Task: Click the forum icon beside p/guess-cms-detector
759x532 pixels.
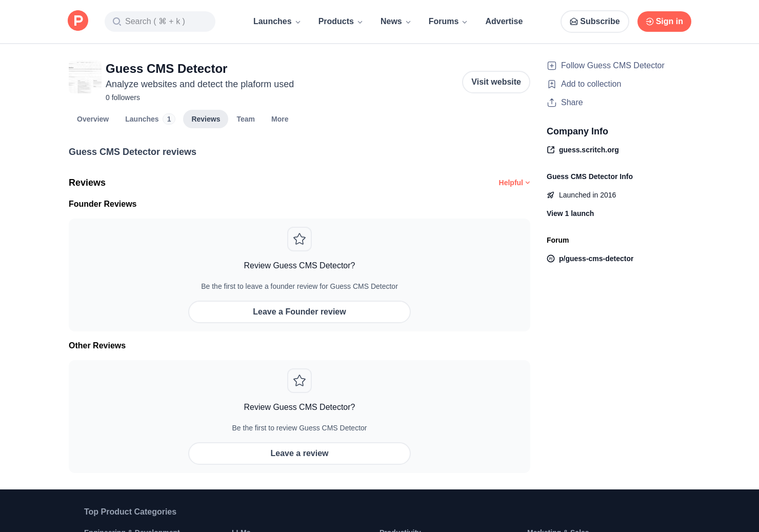Action: (551, 259)
